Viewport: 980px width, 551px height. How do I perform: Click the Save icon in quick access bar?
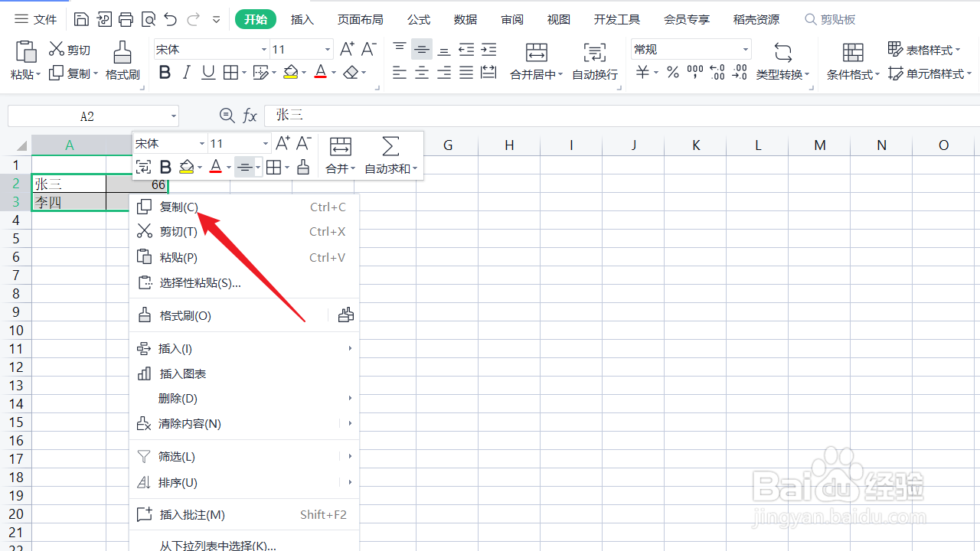click(81, 19)
